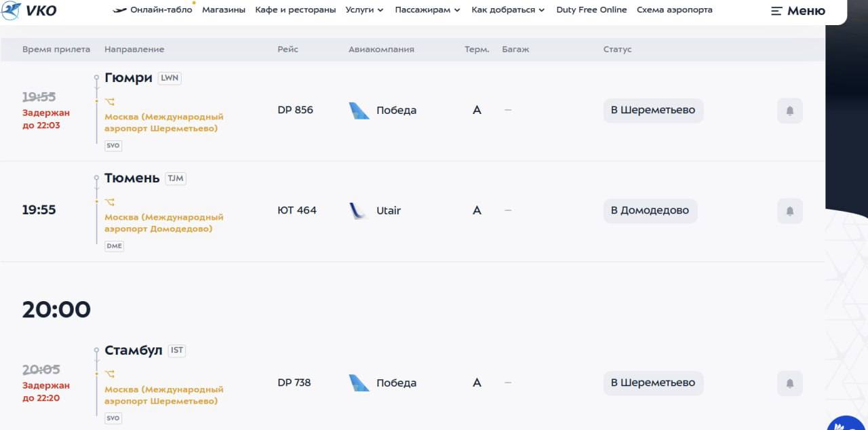Click the redirect icon under Стамбул

110,374
